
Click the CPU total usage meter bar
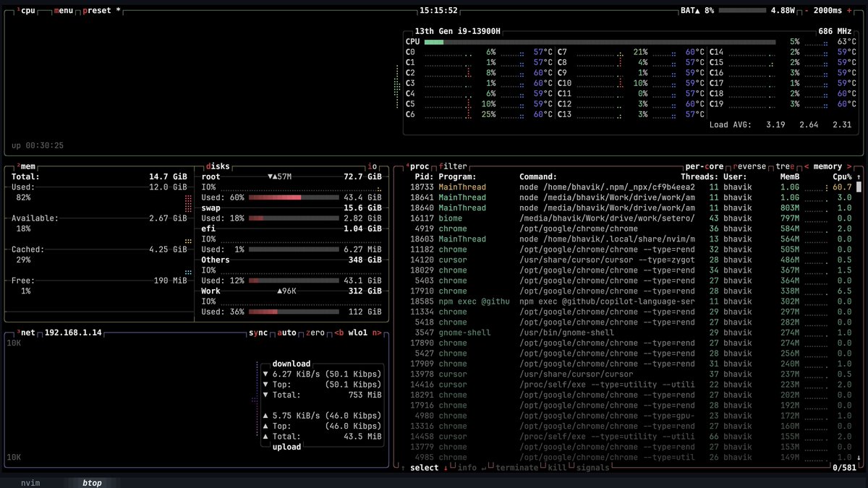pyautogui.click(x=600, y=42)
